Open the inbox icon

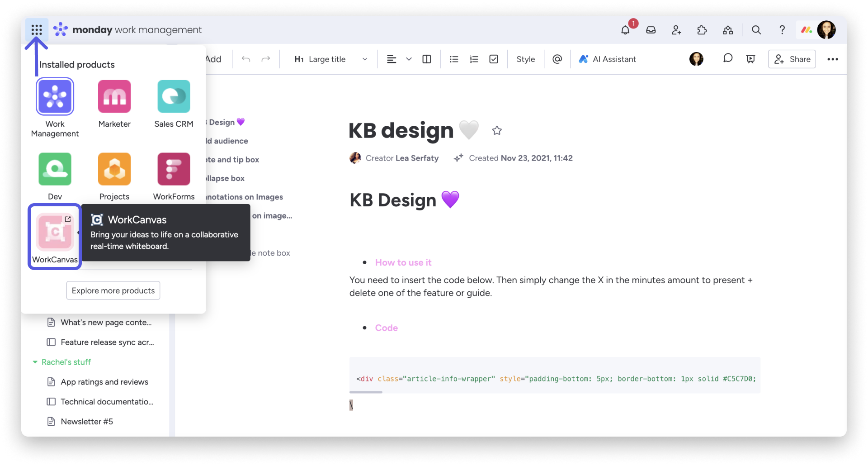point(651,30)
